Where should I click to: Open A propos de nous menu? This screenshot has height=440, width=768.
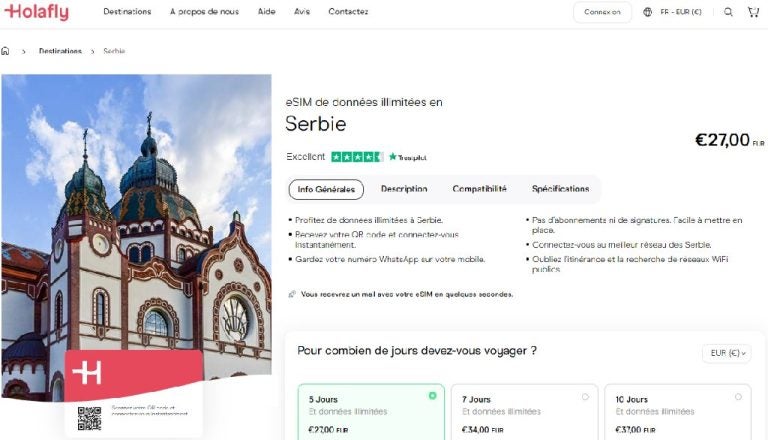click(x=204, y=11)
